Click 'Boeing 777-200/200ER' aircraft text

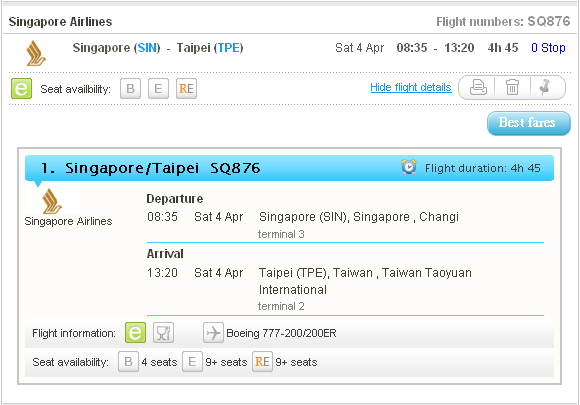point(281,333)
